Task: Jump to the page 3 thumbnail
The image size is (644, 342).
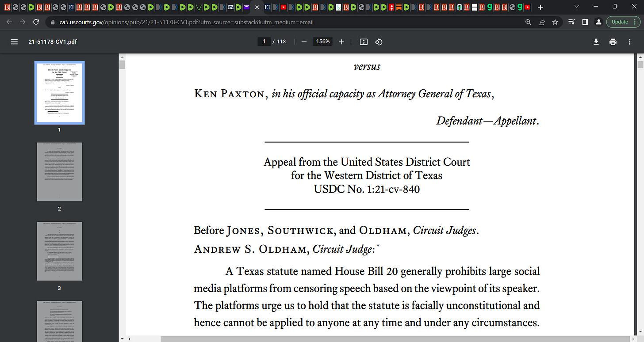Action: tap(59, 251)
